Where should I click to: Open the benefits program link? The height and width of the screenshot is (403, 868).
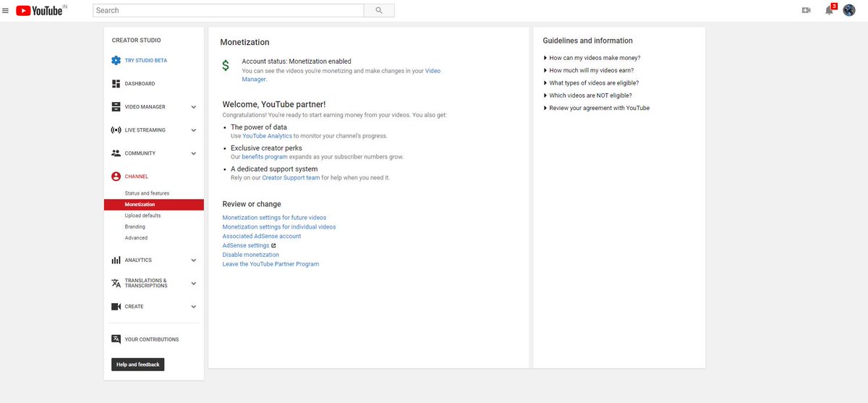point(265,157)
